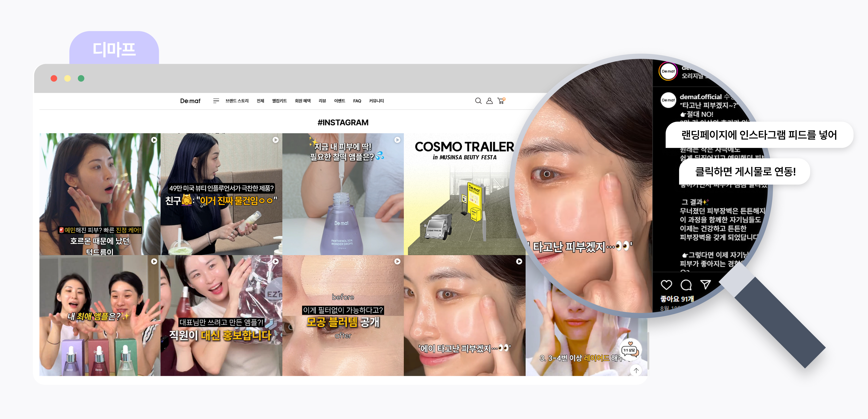
Task: Click the yellow minimize dot in the browser bar
Action: [x=67, y=78]
